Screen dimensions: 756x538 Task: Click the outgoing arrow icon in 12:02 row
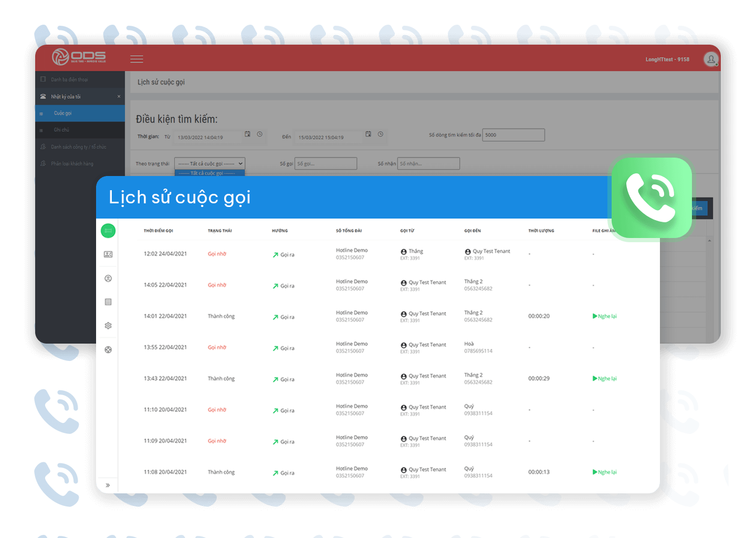275,255
